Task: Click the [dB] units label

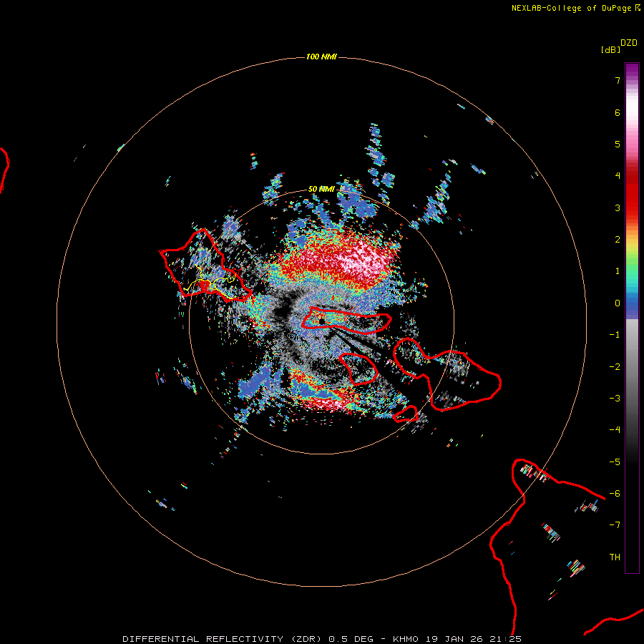Action: (611, 50)
